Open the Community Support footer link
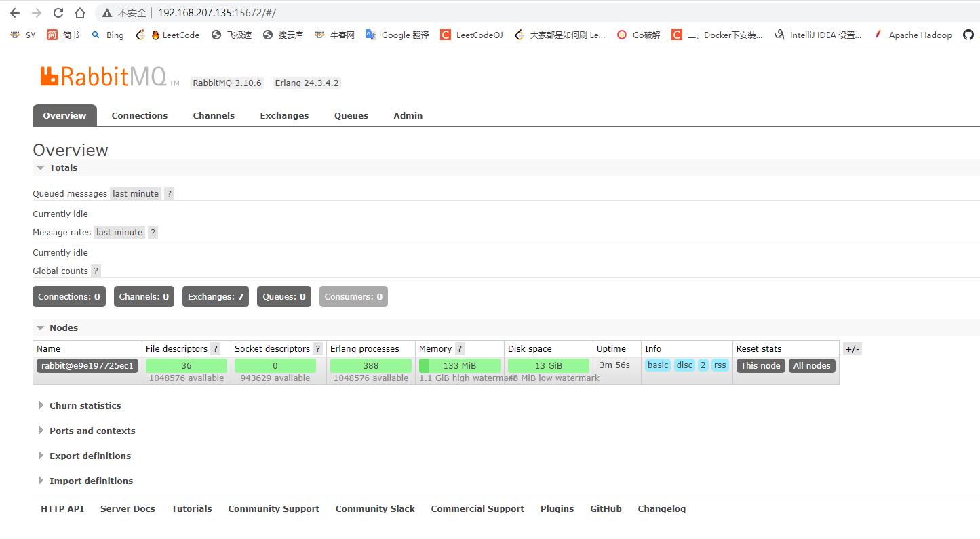Viewport: 980px width, 539px height. pos(274,508)
